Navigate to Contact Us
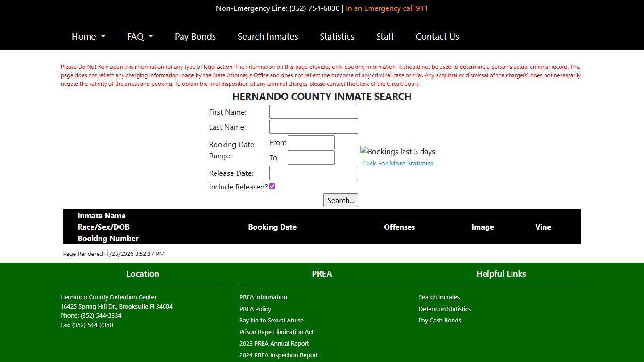The height and width of the screenshot is (362, 644). 437,36
